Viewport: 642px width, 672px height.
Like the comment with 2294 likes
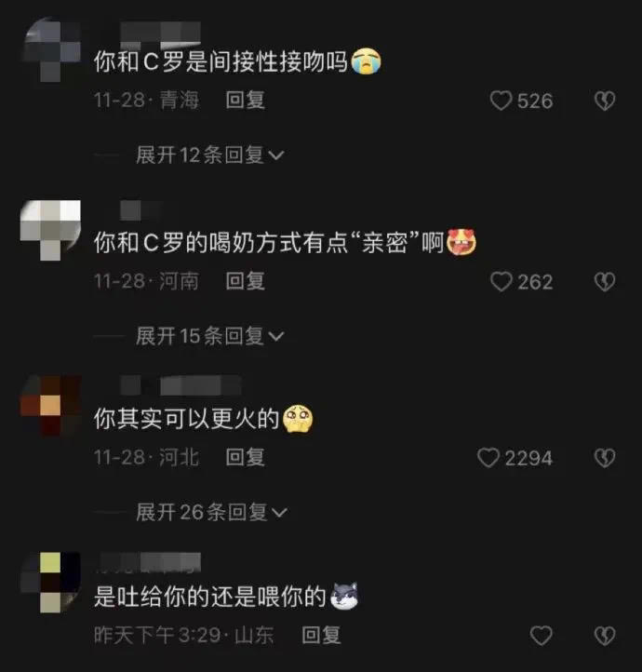(488, 458)
